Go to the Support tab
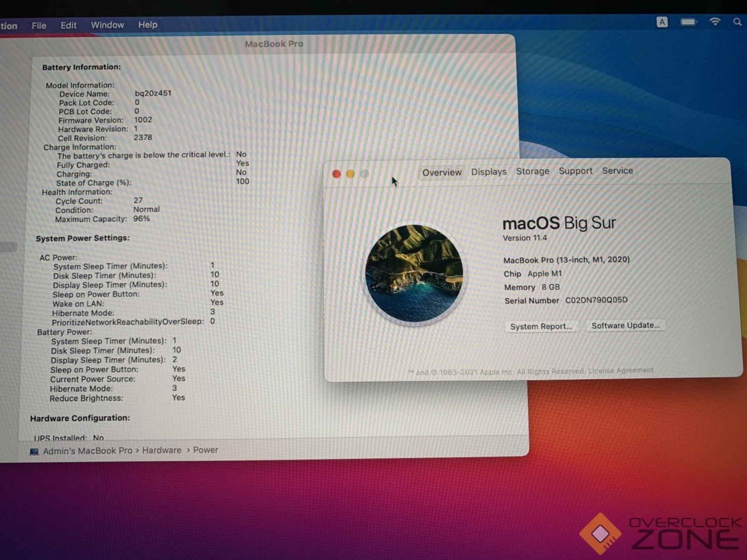Viewport: 747px width, 560px height. pyautogui.click(x=575, y=171)
